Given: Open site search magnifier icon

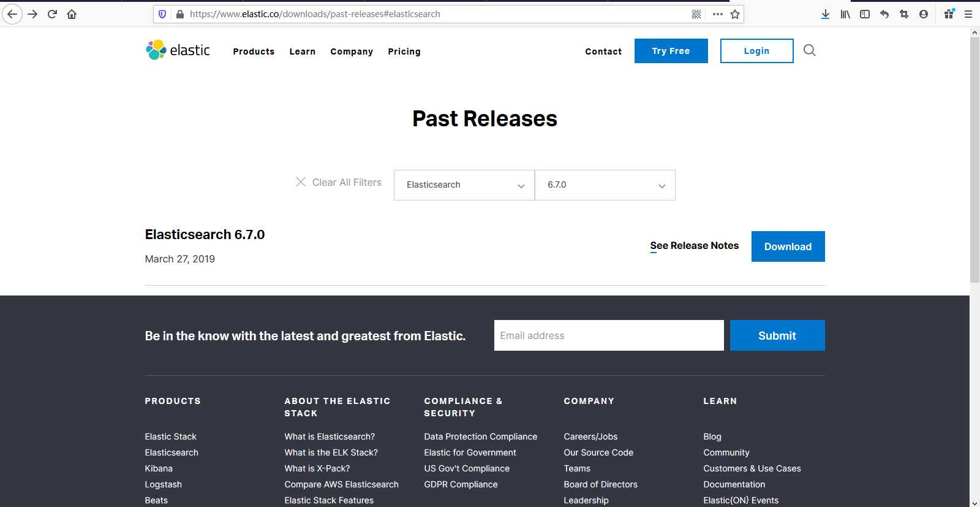Looking at the screenshot, I should (x=810, y=50).
